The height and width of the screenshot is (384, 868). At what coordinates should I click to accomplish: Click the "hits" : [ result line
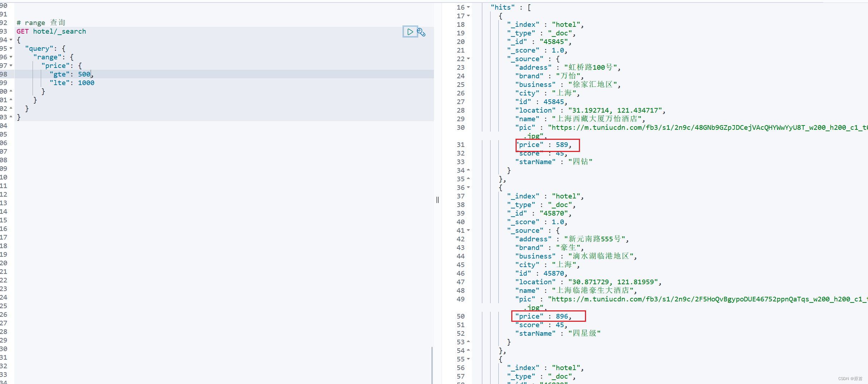[511, 8]
